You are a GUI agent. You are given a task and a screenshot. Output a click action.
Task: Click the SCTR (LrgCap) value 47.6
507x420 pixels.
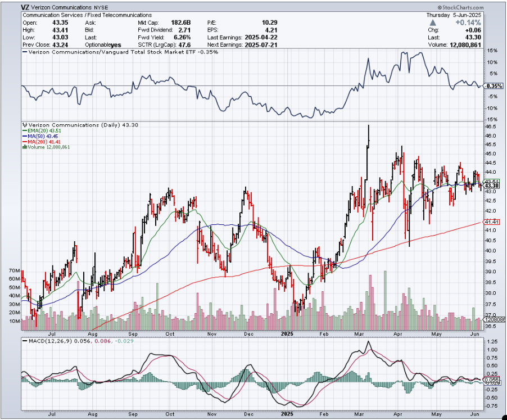pyautogui.click(x=184, y=45)
